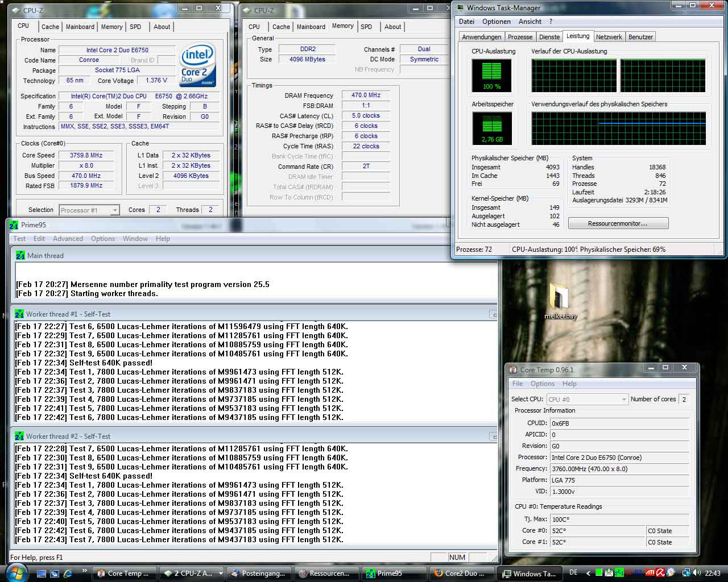This screenshot has height=582, width=728.
Task: Click the Prime95 title bar icon
Action: click(14, 225)
